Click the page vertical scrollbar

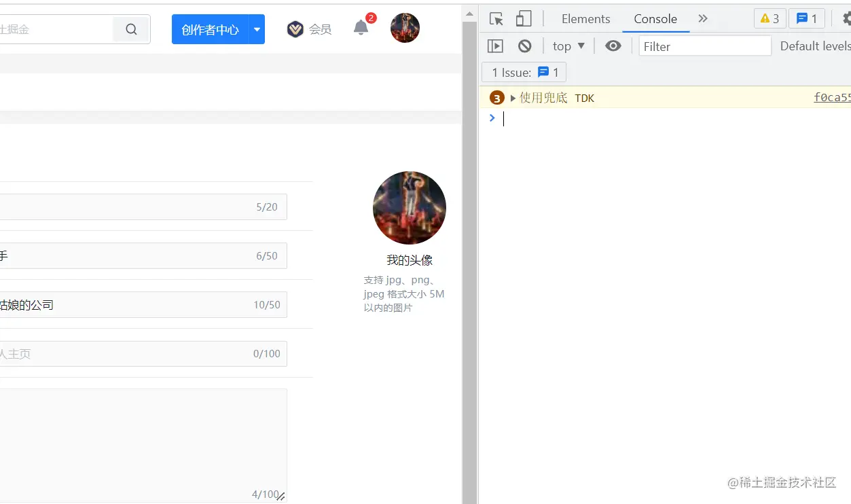470,262
